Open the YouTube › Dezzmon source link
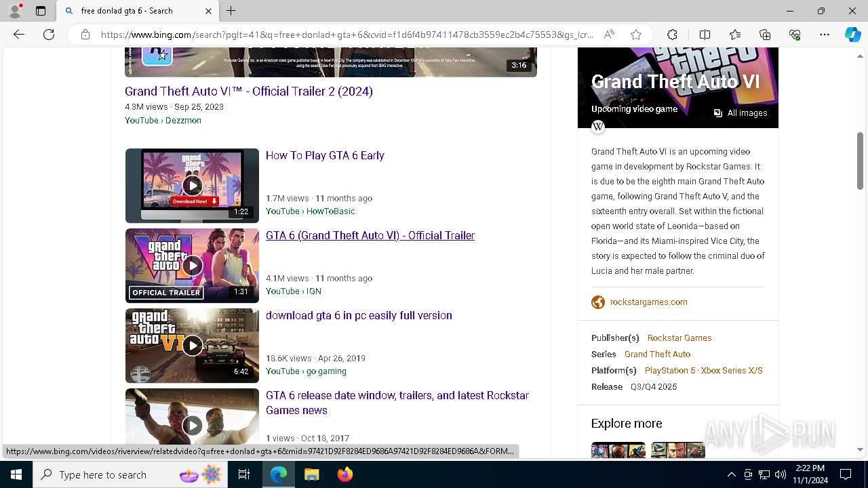The height and width of the screenshot is (488, 868). pos(163,120)
